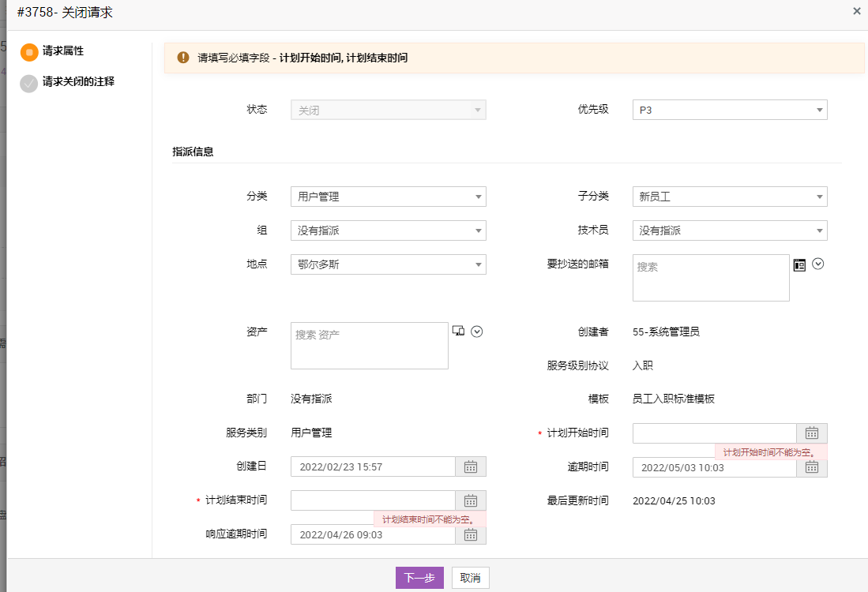Expand the circled arrow next to 要抄送的邮箱
This screenshot has height=592, width=868.
click(818, 264)
